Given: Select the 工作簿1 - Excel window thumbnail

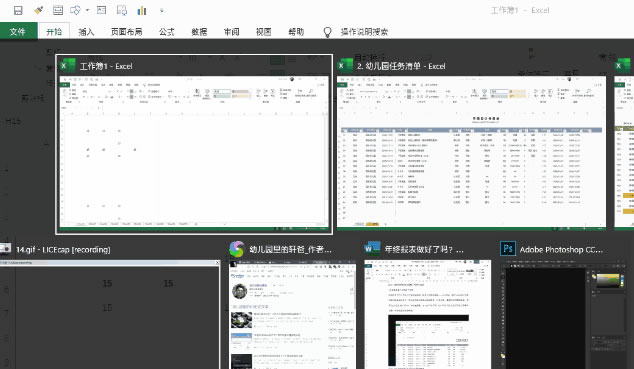Looking at the screenshot, I should coord(194,144).
